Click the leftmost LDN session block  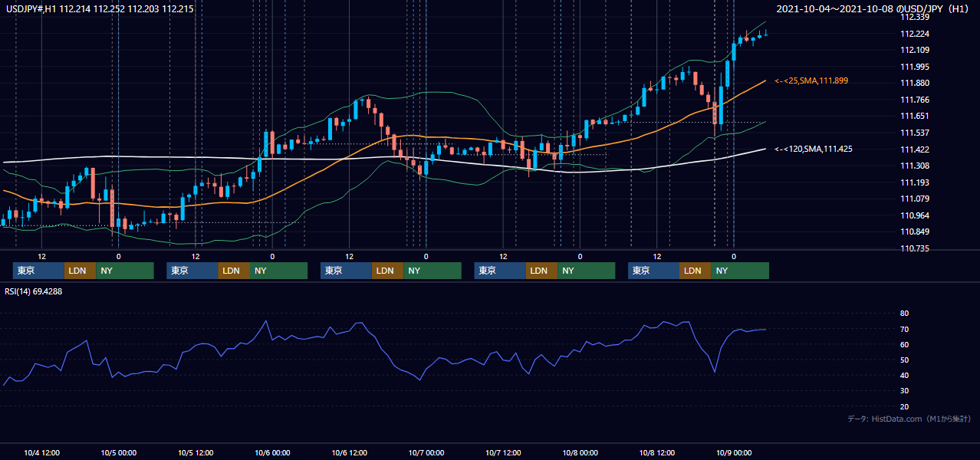[x=80, y=271]
